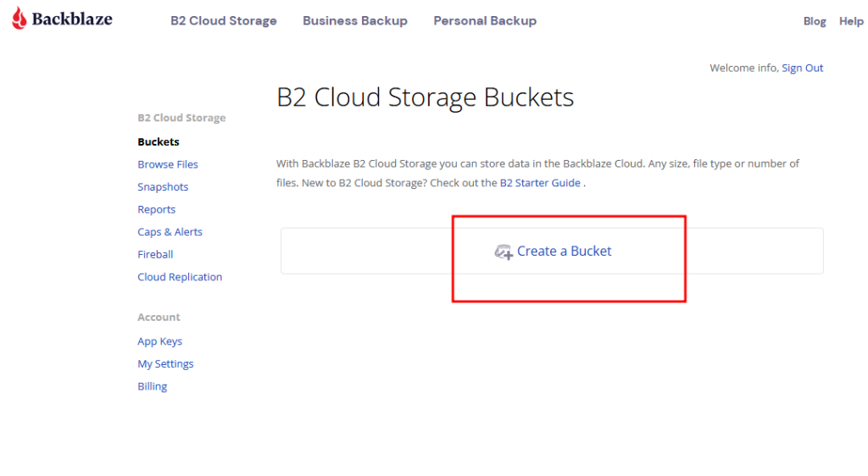Go to Cloud Replication

(180, 277)
